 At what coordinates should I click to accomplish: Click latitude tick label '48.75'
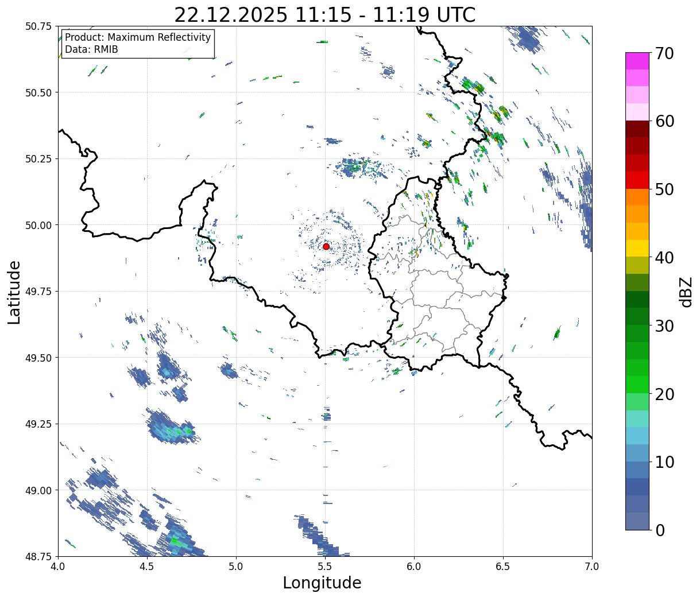pyautogui.click(x=38, y=556)
